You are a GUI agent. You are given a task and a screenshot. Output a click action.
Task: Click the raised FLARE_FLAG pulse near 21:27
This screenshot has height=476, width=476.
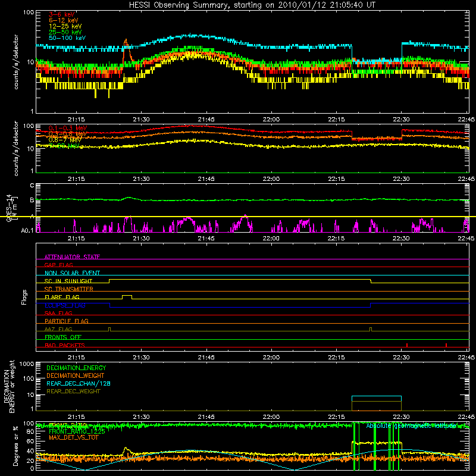click(x=127, y=296)
